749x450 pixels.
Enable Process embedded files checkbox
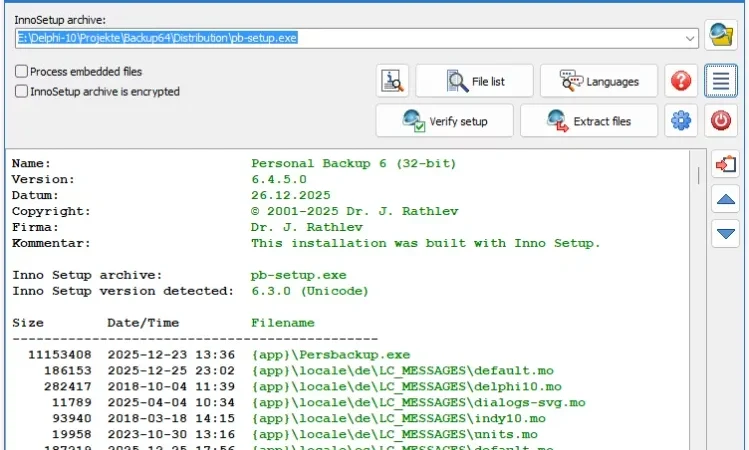coord(21,72)
